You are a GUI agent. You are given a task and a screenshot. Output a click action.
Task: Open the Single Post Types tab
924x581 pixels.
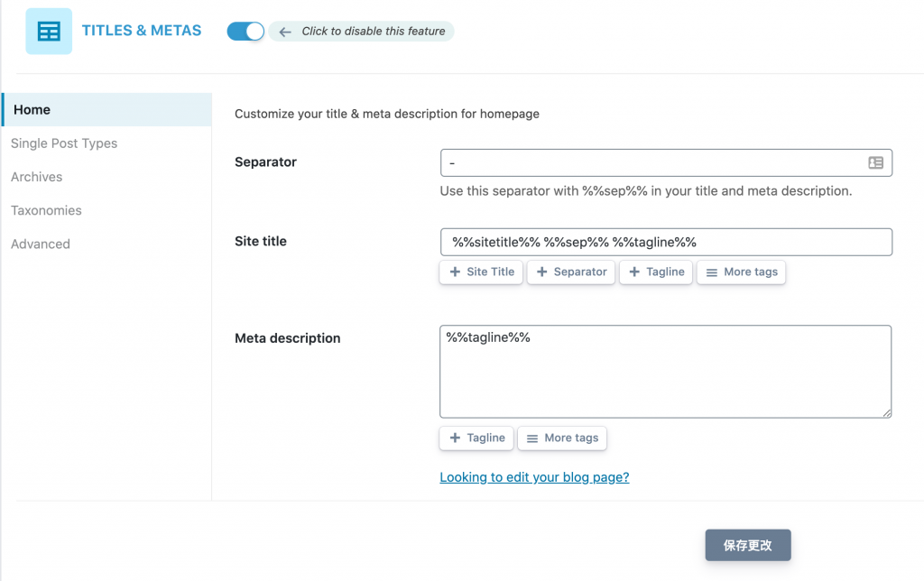(x=64, y=143)
